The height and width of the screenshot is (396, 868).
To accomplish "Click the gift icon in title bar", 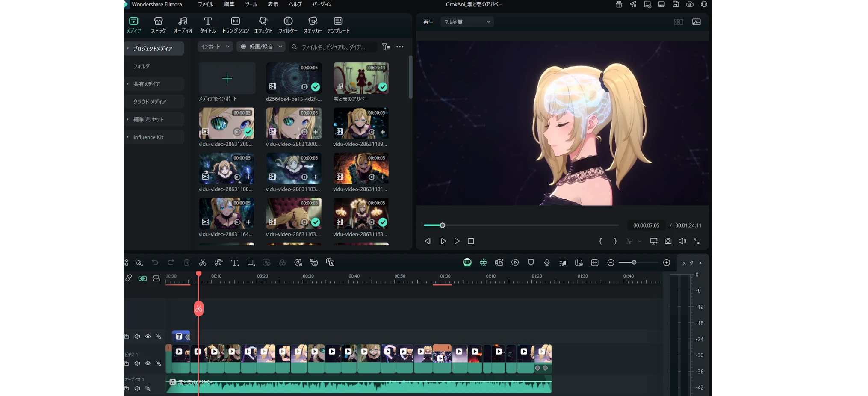I will click(619, 4).
